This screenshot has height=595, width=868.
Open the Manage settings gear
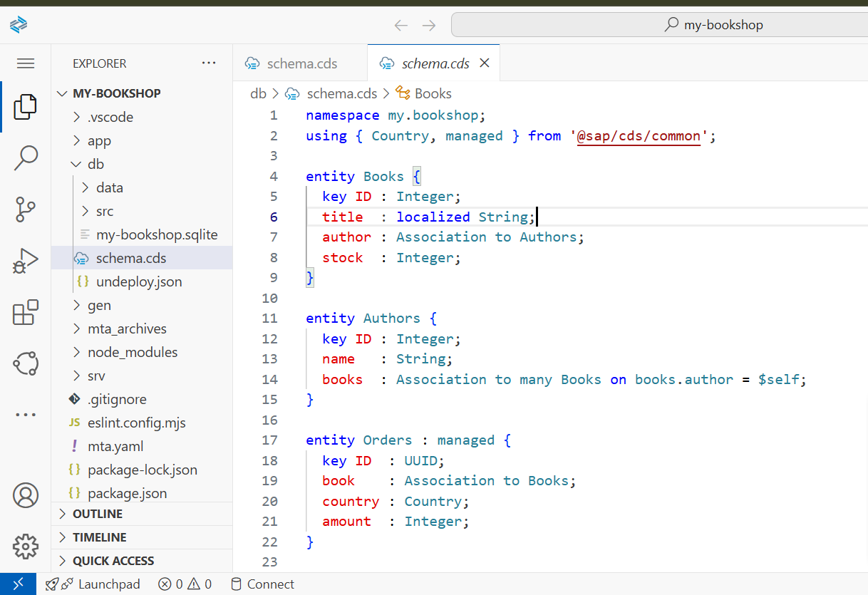pos(26,547)
